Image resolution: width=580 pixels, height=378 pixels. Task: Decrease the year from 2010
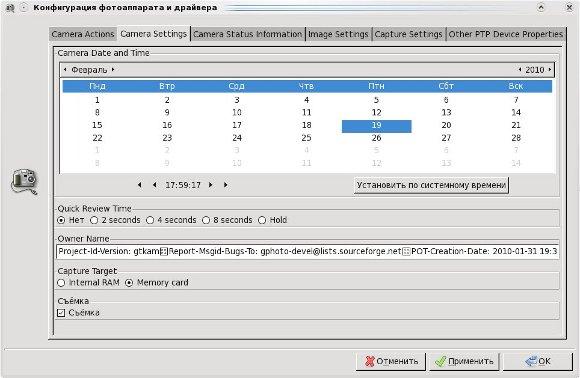tap(520, 70)
